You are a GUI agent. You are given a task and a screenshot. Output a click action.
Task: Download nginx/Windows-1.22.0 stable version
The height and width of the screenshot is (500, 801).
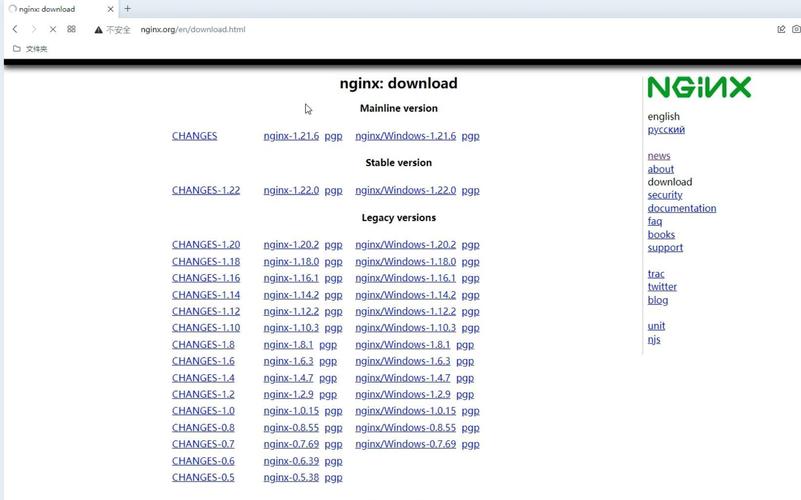click(x=405, y=190)
